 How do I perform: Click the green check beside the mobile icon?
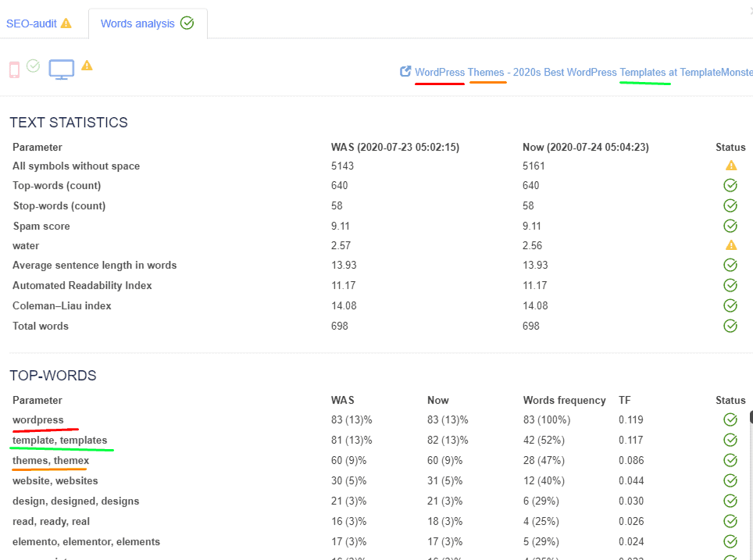(33, 68)
